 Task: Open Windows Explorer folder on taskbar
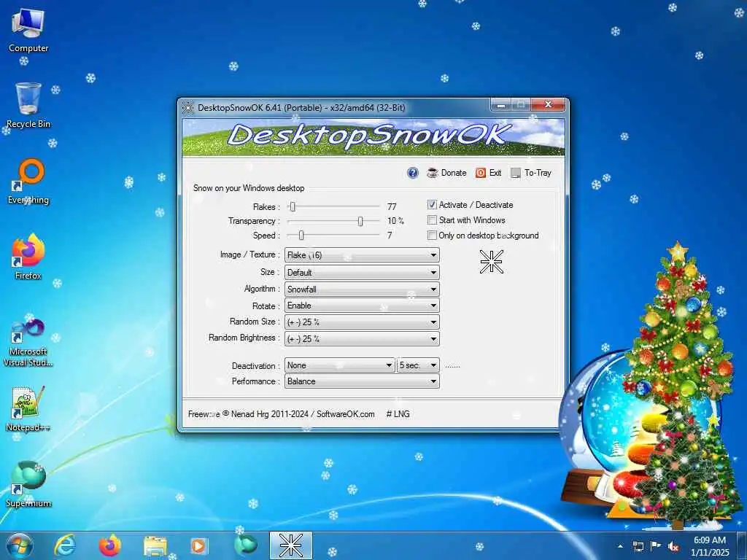[155, 546]
